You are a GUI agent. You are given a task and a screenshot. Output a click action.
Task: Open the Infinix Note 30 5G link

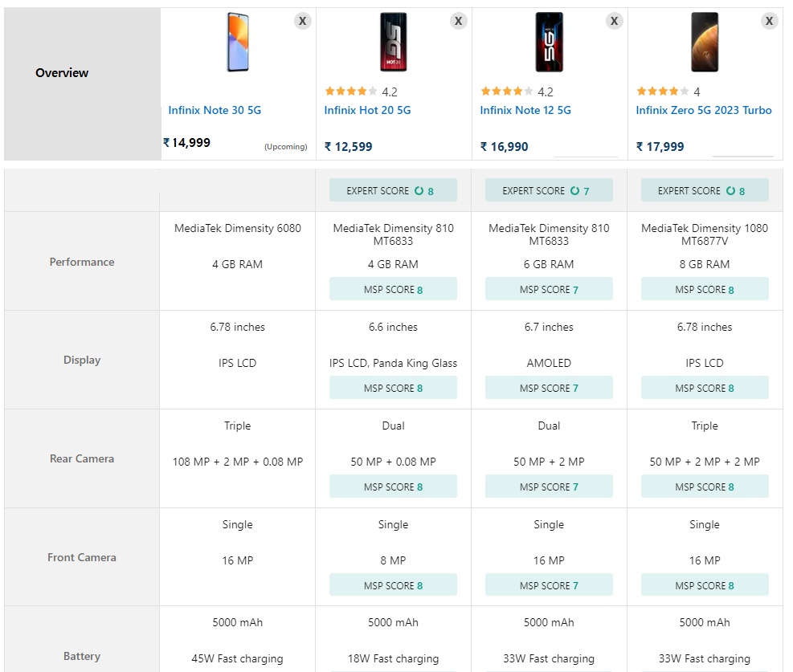(x=215, y=110)
